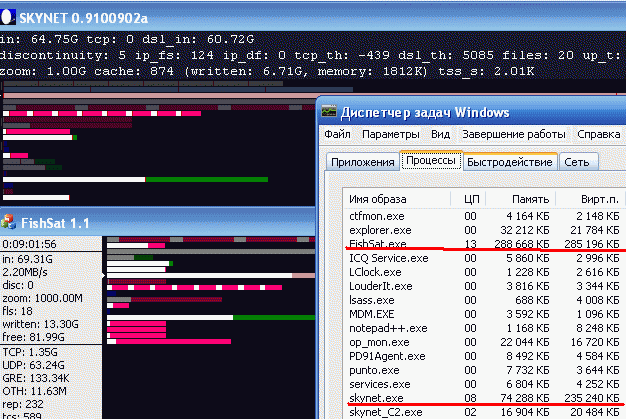This screenshot has height=419, width=626.
Task: Sort by Имя образа column header
Action: click(397, 199)
